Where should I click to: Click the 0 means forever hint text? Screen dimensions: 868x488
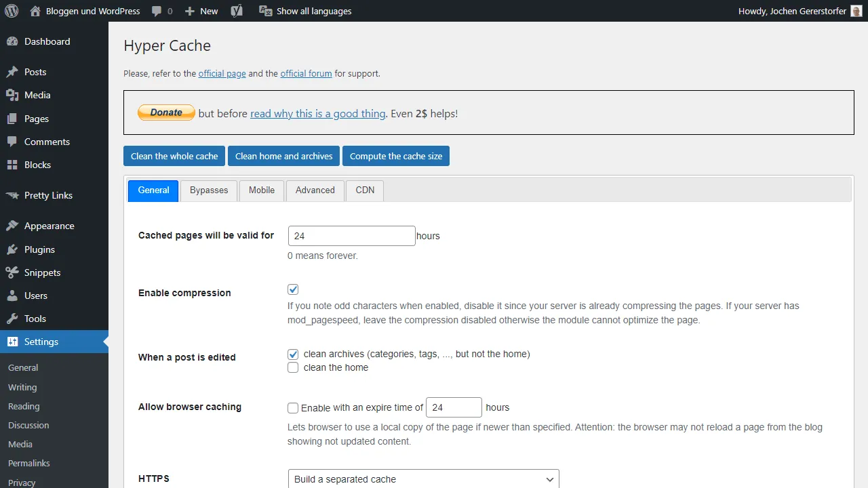pyautogui.click(x=323, y=256)
